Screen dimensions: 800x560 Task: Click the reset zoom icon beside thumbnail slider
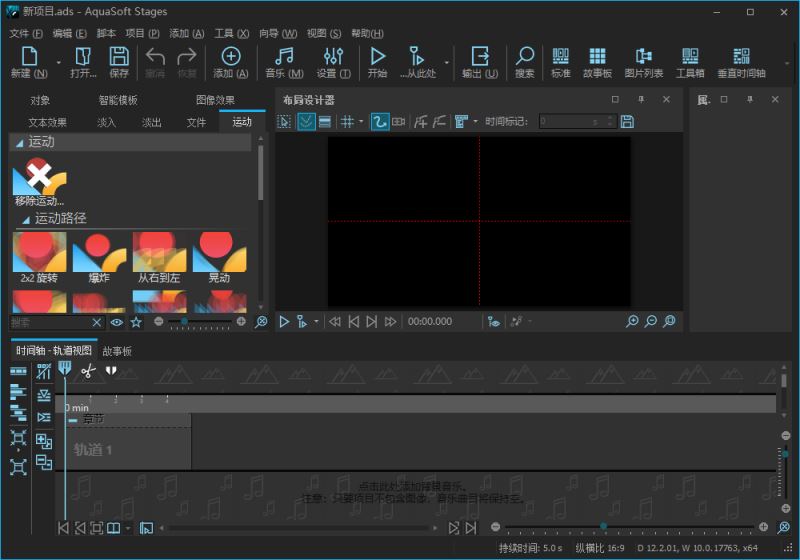click(261, 322)
